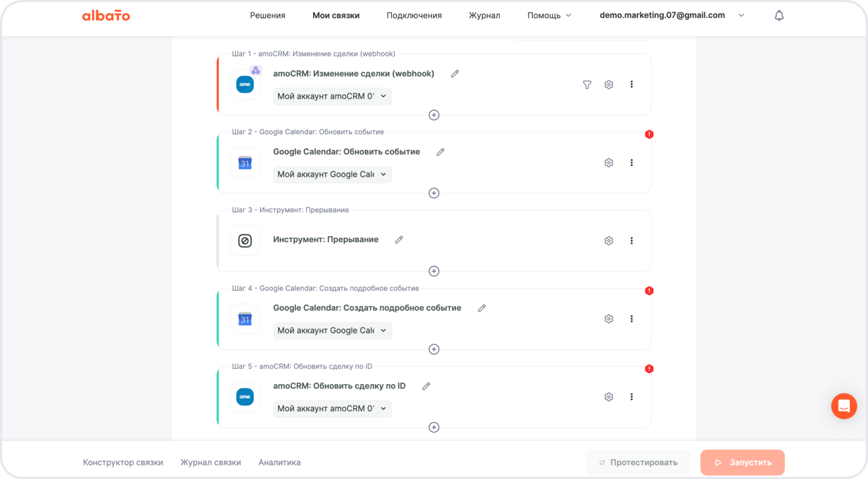Click the Протестировать button
The height and width of the screenshot is (479, 868).
(x=637, y=463)
